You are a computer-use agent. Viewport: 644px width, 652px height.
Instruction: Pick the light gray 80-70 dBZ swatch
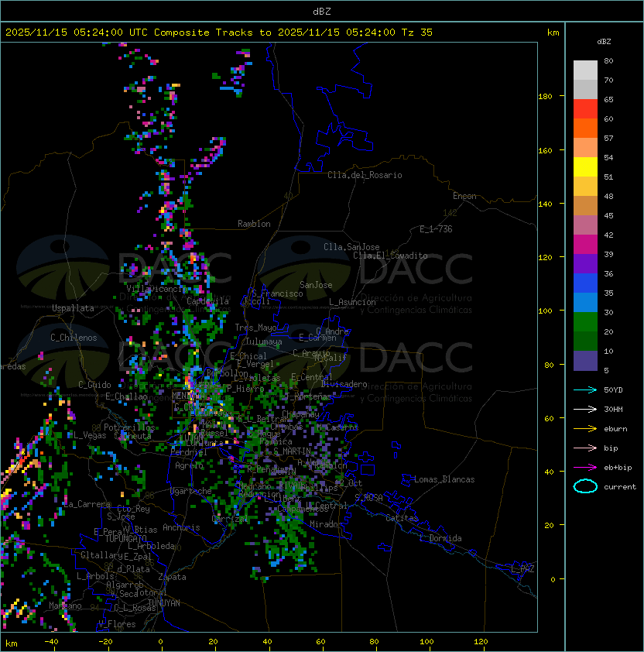(585, 70)
